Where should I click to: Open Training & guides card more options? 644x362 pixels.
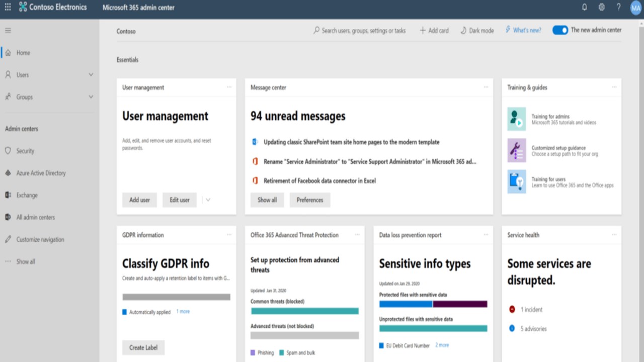coord(614,87)
